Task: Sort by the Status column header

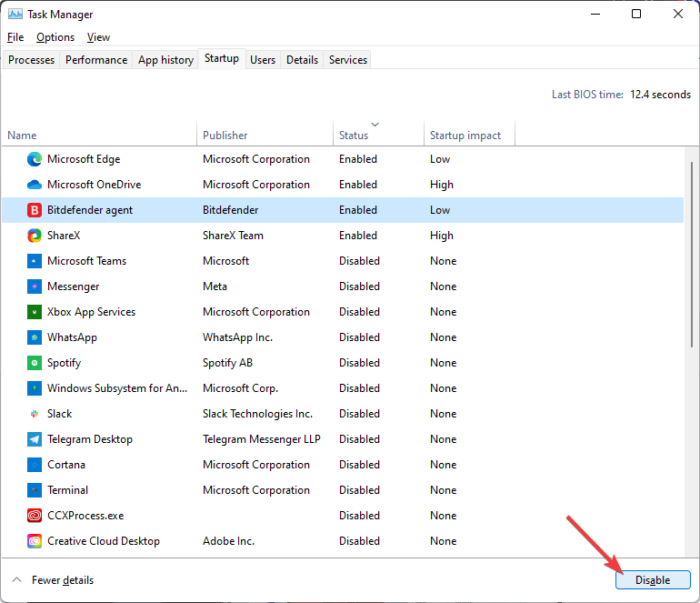Action: coord(378,134)
